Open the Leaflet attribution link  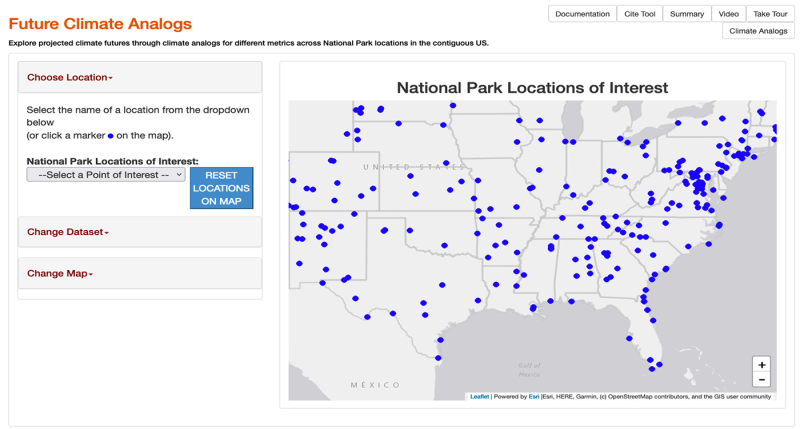tap(479, 397)
